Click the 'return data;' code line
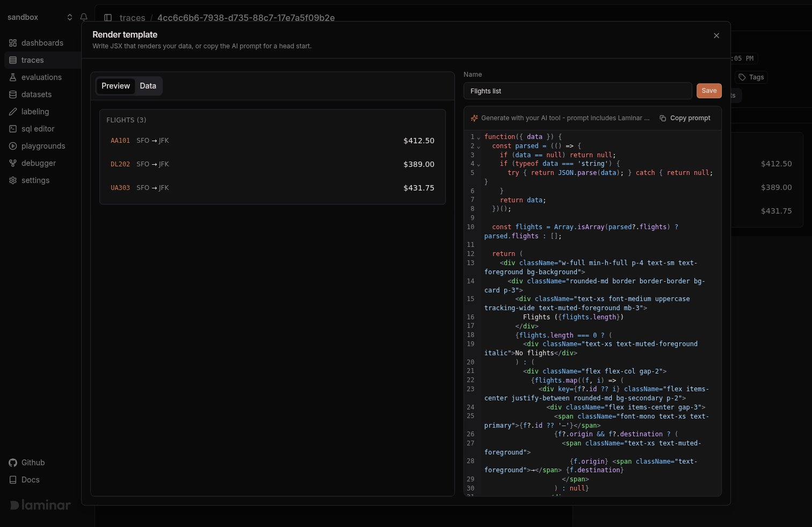 (x=523, y=200)
